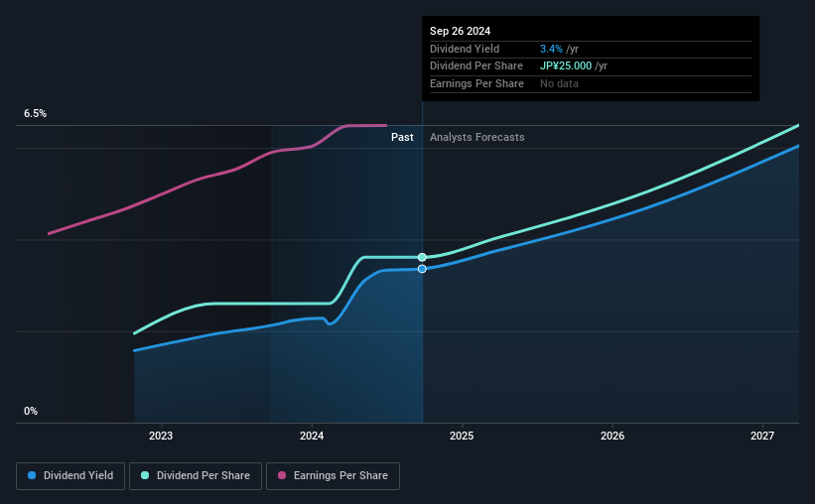
Task: Select the 2023 x-axis label
Action: click(x=161, y=436)
